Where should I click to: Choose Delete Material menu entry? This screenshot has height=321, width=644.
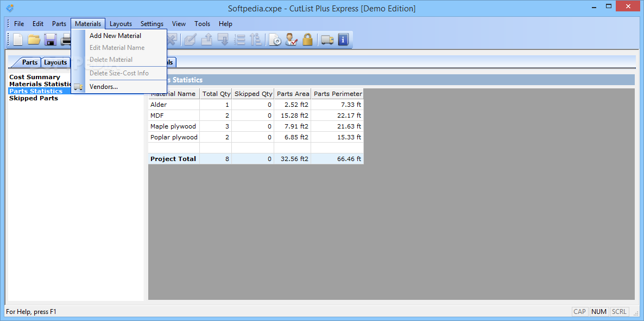pyautogui.click(x=119, y=60)
